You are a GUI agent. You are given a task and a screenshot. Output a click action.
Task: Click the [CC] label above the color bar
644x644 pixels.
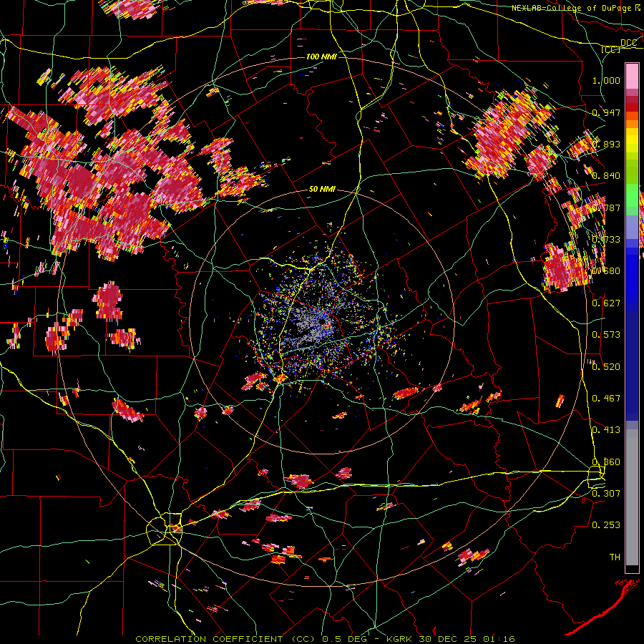click(x=611, y=49)
